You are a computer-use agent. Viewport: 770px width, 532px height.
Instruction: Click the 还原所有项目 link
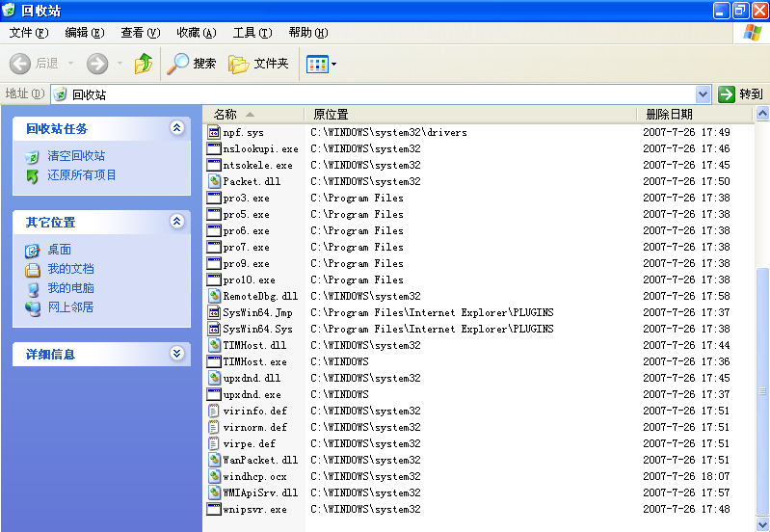(x=82, y=175)
